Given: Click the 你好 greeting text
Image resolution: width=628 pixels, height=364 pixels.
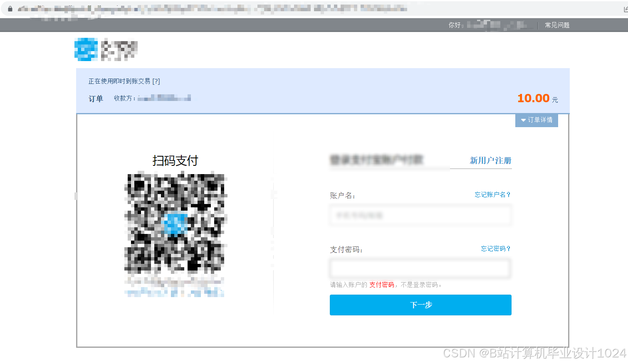Looking at the screenshot, I should (456, 25).
